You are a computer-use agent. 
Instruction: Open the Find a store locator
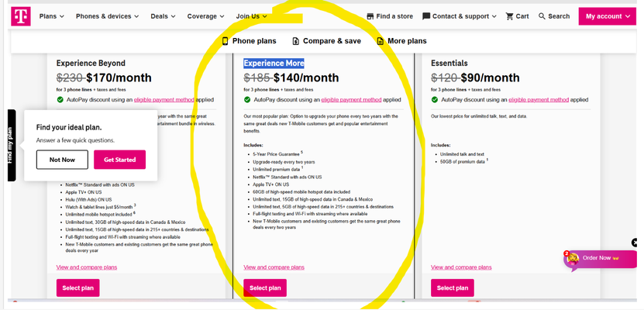(x=390, y=16)
